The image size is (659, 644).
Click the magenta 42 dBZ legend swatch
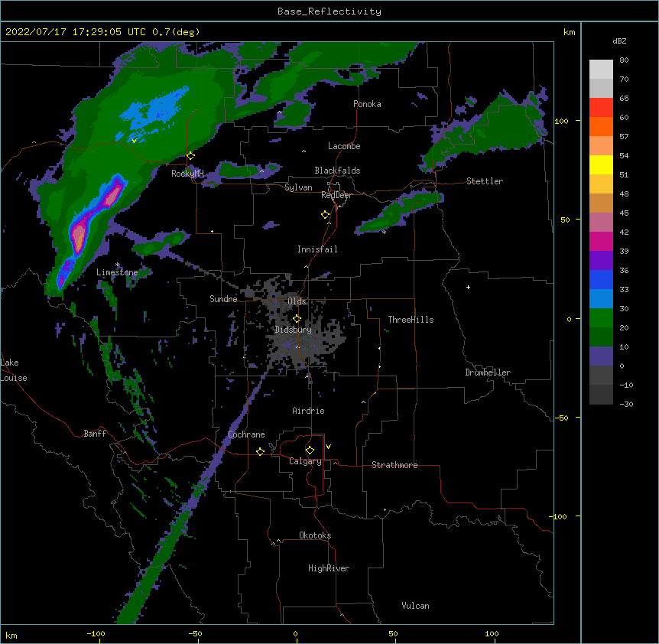tap(601, 241)
